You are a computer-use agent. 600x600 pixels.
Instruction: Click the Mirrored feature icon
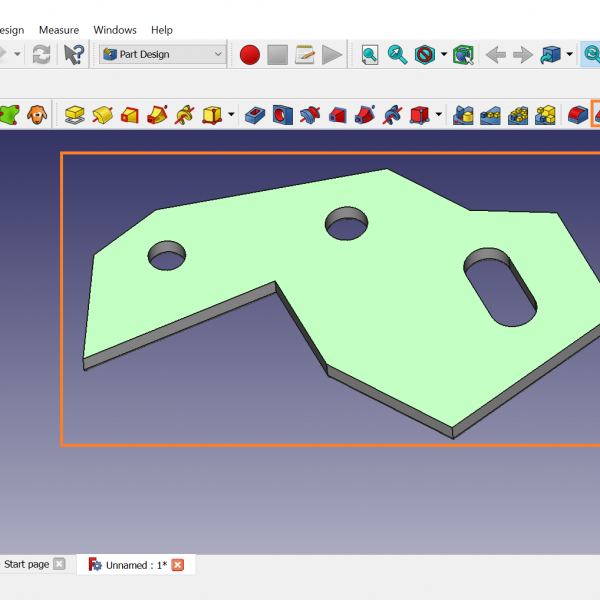[463, 115]
